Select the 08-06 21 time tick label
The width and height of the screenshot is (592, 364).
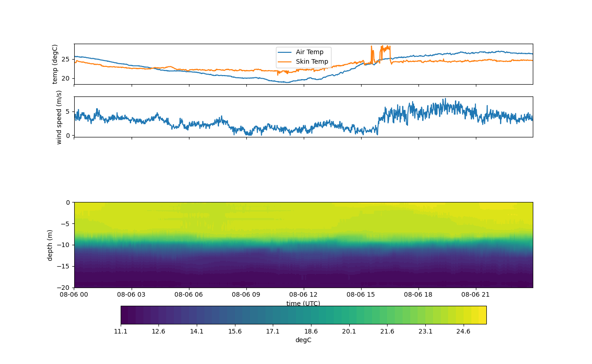tap(476, 295)
